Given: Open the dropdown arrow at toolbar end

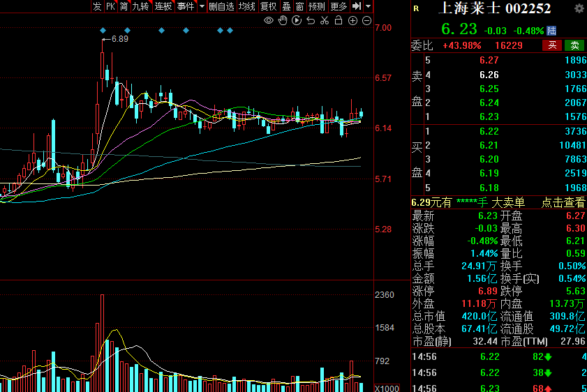Looking at the screenshot, I should pos(368,6).
